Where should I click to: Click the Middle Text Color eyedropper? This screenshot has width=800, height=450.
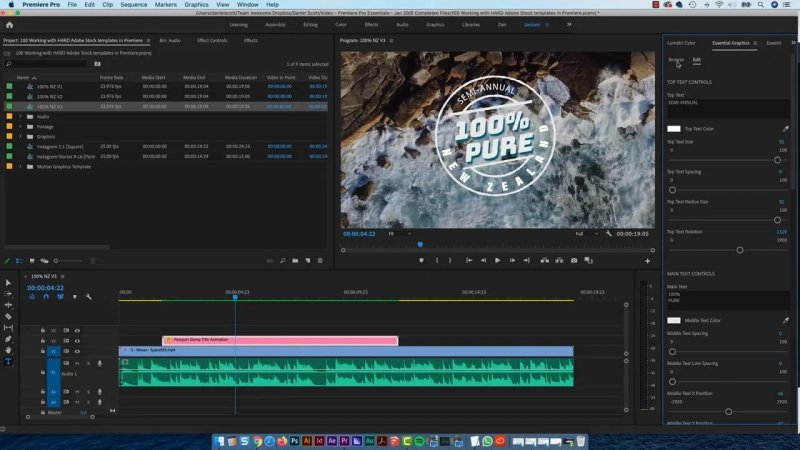[785, 320]
